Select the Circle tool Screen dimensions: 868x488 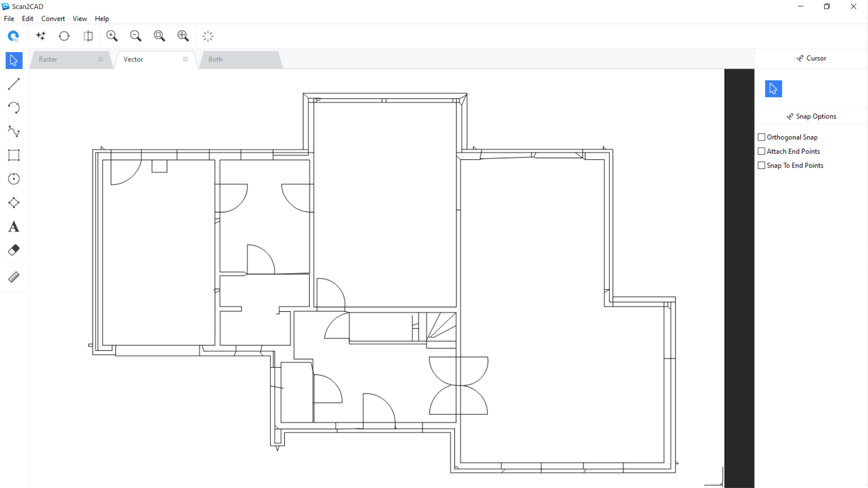pyautogui.click(x=14, y=179)
